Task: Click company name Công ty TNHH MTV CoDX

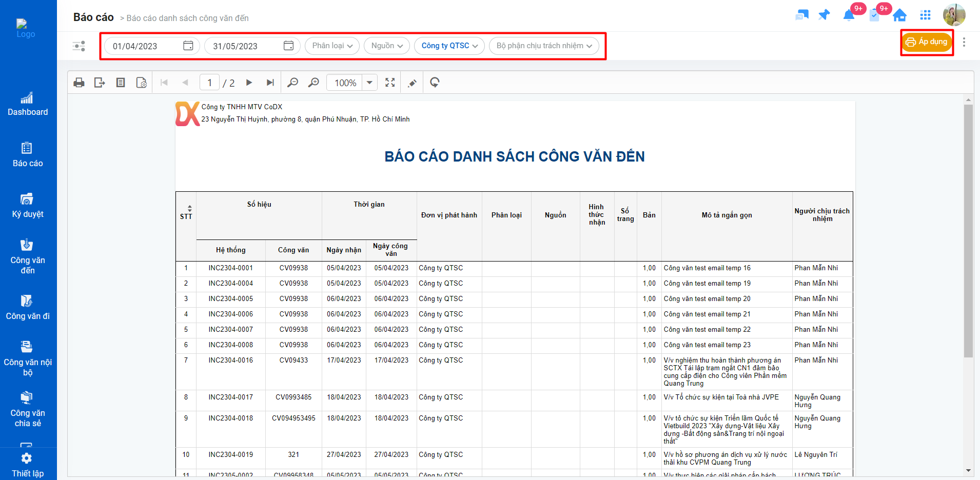Action: [x=242, y=107]
